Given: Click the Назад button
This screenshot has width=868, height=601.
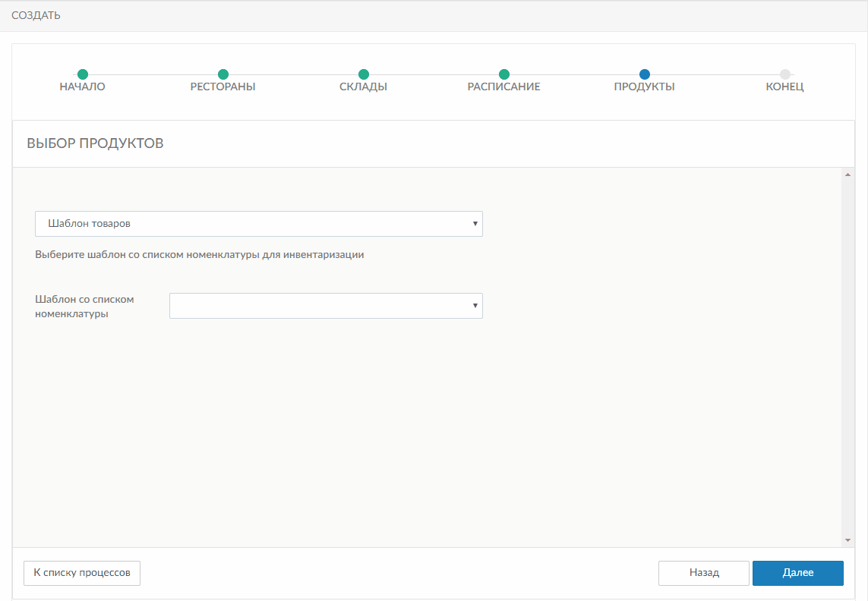Looking at the screenshot, I should 704,573.
